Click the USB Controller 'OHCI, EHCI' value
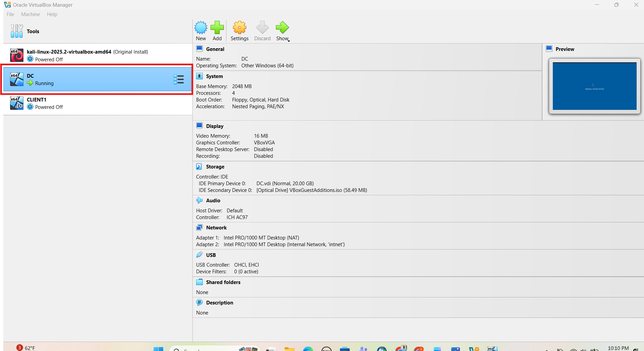644x351 pixels. pos(246,265)
